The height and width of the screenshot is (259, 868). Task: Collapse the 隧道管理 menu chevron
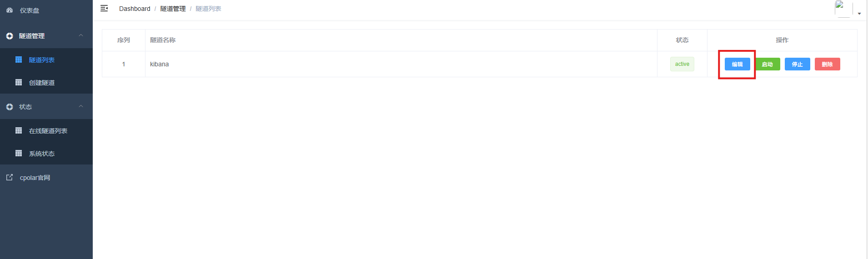81,35
